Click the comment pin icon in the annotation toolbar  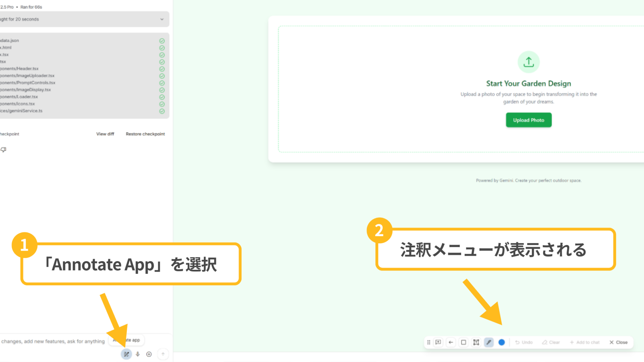coord(438,342)
